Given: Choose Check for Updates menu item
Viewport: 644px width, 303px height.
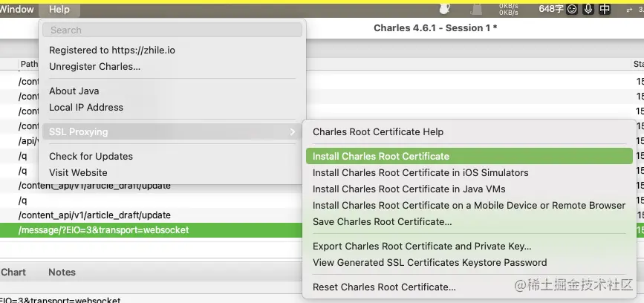Looking at the screenshot, I should pos(91,157).
